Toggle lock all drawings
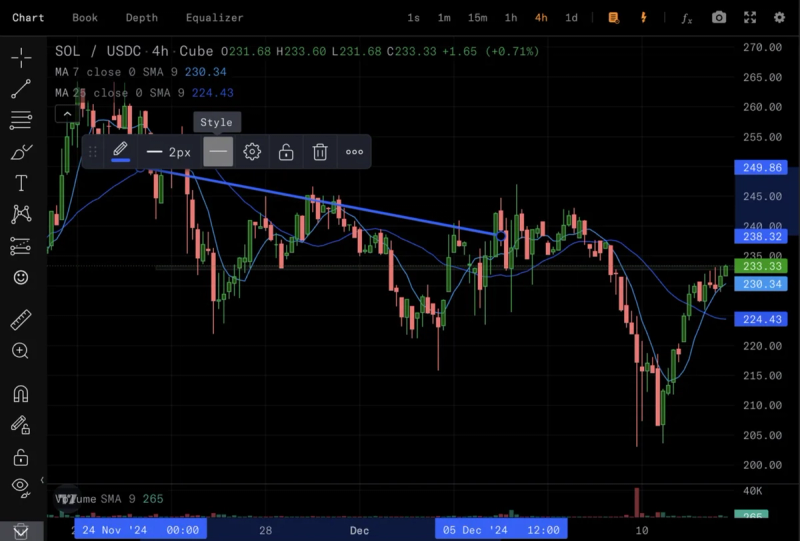This screenshot has height=541, width=800. click(x=21, y=457)
